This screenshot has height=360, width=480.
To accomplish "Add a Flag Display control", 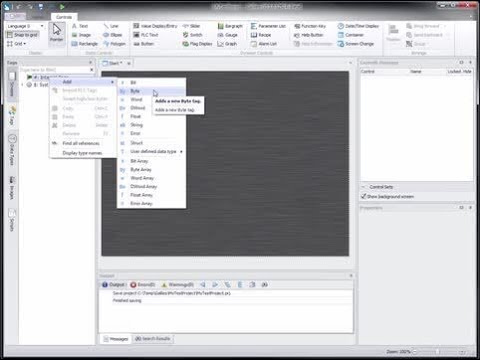I will [197, 44].
